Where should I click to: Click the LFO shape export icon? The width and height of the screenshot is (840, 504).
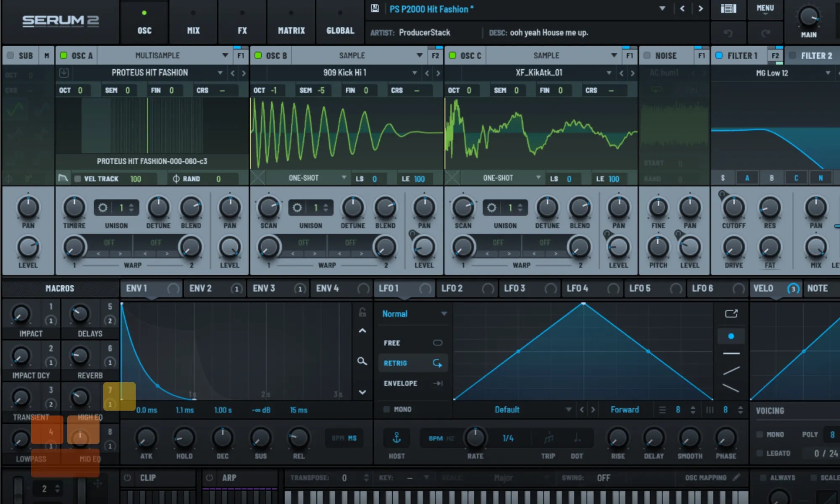click(731, 314)
